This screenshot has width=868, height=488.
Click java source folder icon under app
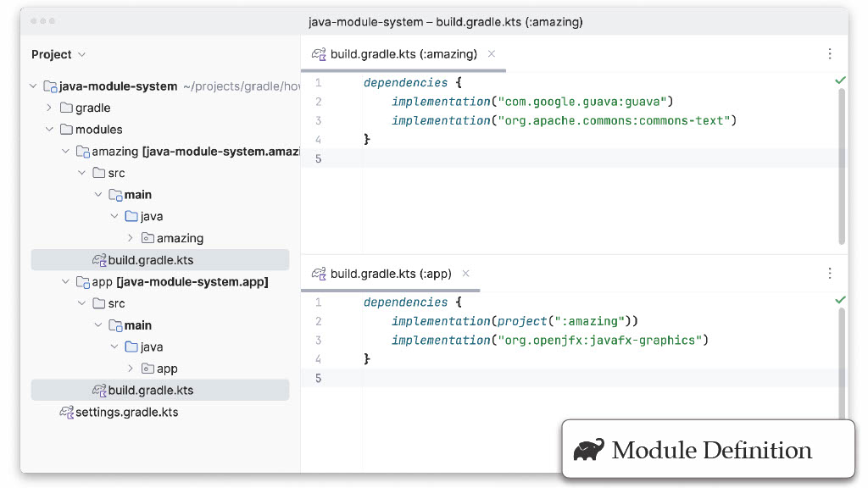pyautogui.click(x=131, y=347)
